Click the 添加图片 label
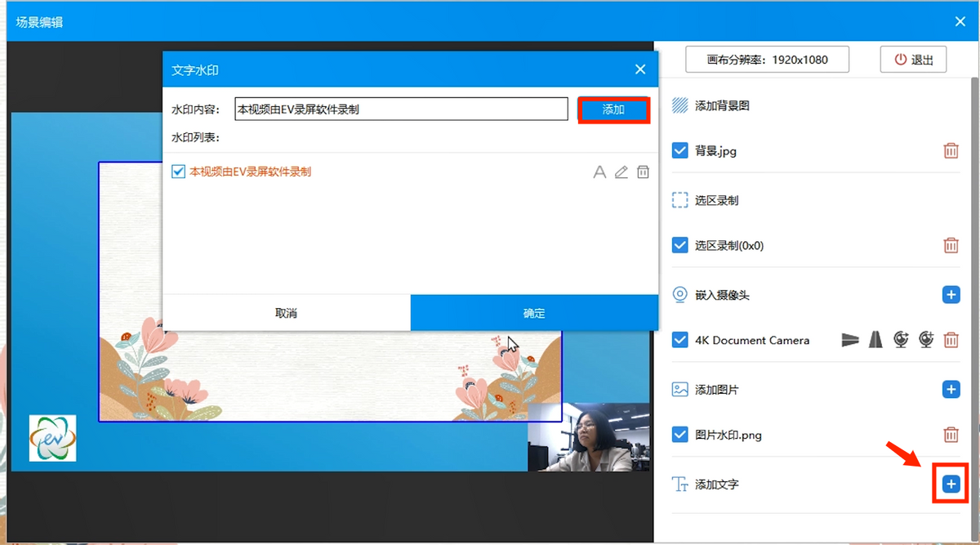 [x=717, y=390]
